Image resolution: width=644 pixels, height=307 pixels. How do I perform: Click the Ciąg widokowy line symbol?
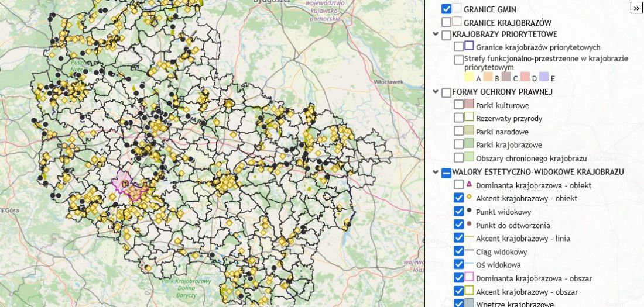click(470, 250)
